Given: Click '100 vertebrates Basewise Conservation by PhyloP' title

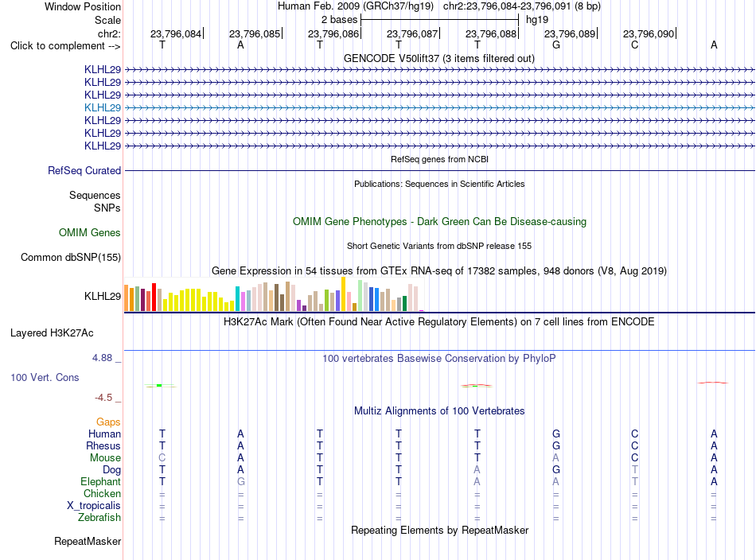Looking at the screenshot, I should 439,359.
